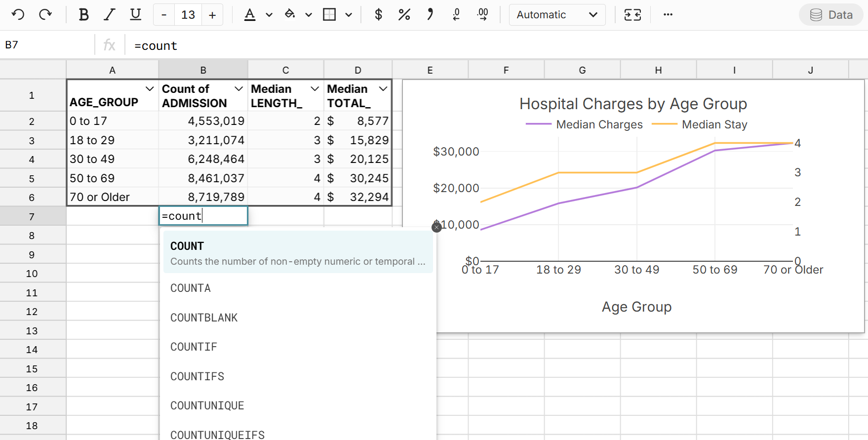Image resolution: width=868 pixels, height=440 pixels.
Task: Apply percent number format
Action: [x=404, y=15]
